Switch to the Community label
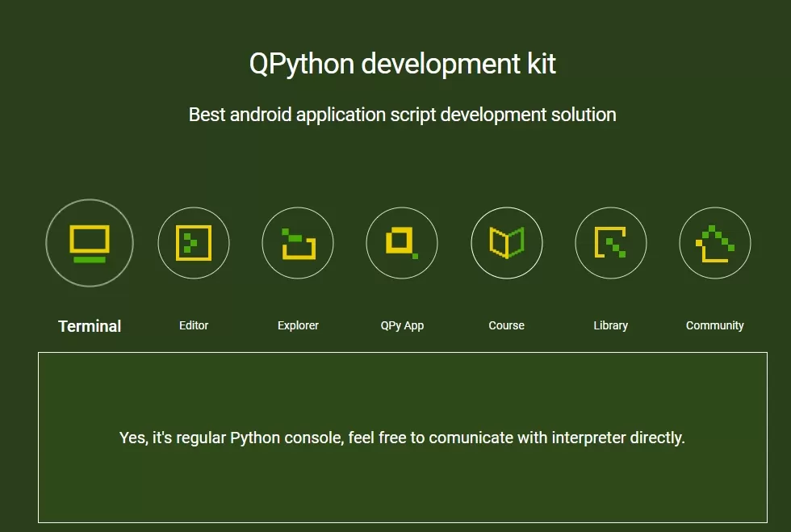This screenshot has width=791, height=532. 715,325
